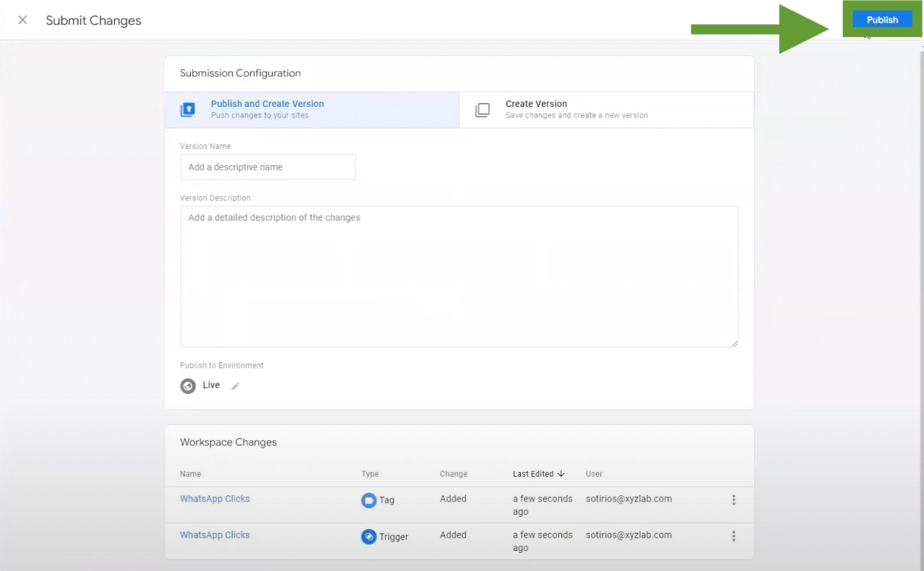924x571 pixels.
Task: Open the WhatsApp Clicks trigger link
Action: [x=215, y=535]
